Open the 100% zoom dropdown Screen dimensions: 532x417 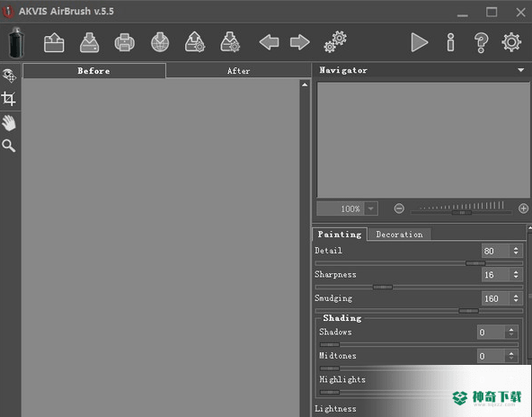point(371,208)
